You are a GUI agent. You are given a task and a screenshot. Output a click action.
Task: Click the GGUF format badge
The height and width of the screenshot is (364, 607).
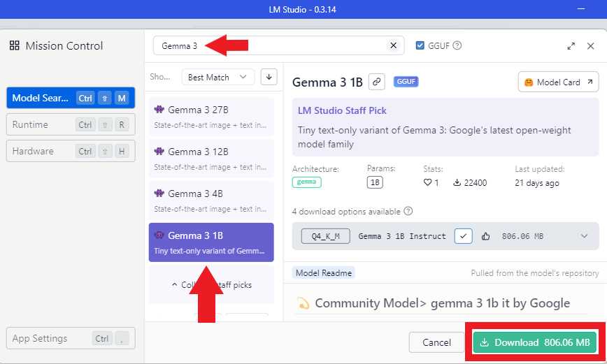click(406, 82)
